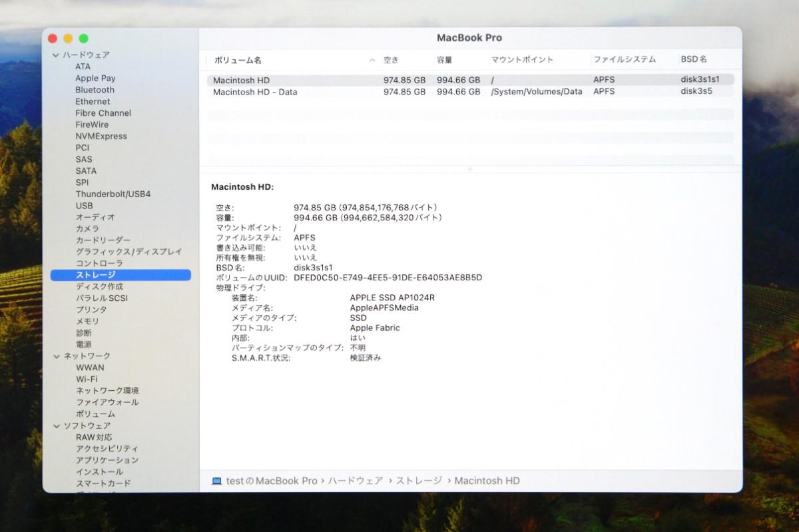Select メモリ in the sidebar

[x=87, y=322]
